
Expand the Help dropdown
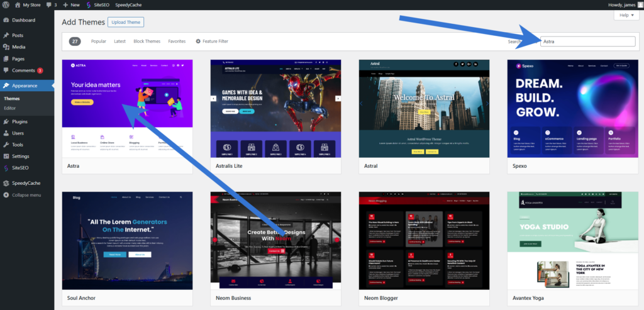(627, 15)
